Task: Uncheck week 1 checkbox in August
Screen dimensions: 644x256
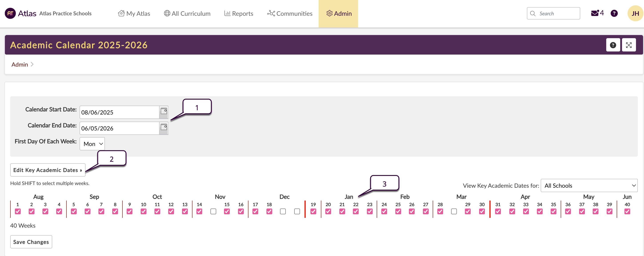Action: [x=18, y=211]
